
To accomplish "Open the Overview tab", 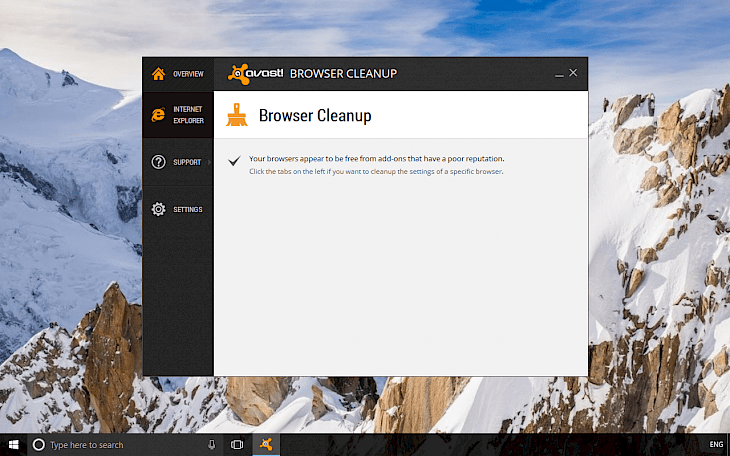I will 178,74.
